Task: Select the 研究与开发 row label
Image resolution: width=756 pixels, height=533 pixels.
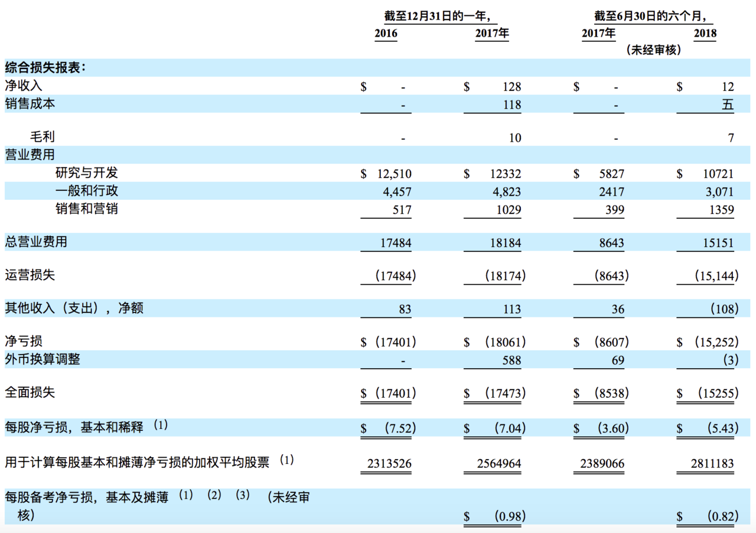Action: pyautogui.click(x=86, y=173)
